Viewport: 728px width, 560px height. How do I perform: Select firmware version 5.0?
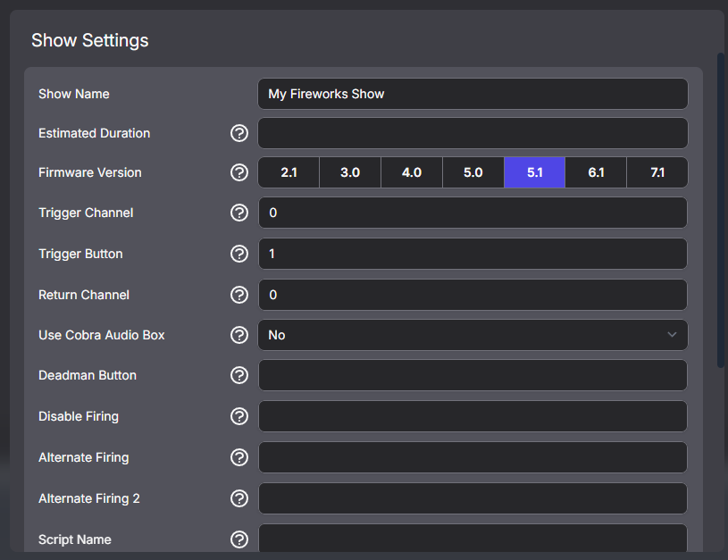click(x=473, y=172)
